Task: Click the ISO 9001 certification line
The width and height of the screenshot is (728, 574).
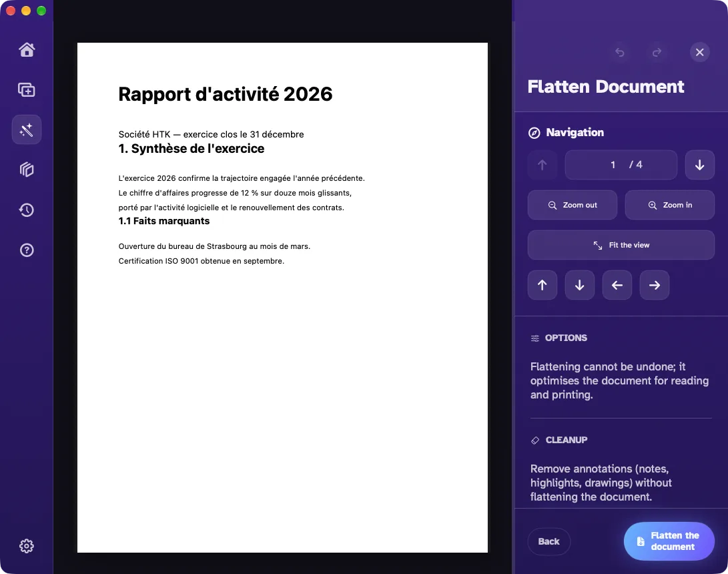Action: (201, 261)
